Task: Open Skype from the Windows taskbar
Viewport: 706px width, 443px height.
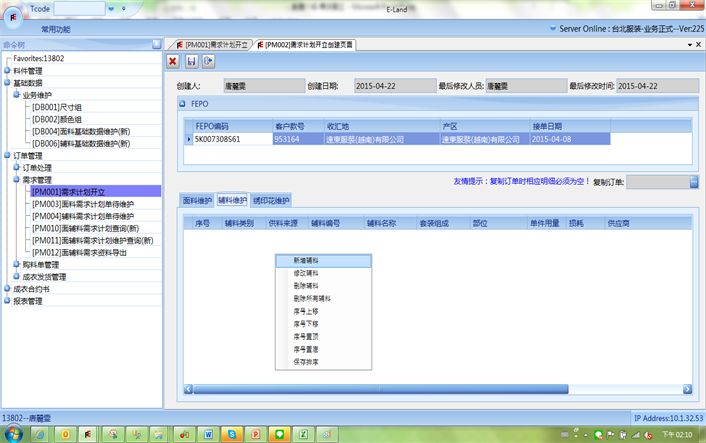Action: click(x=232, y=434)
